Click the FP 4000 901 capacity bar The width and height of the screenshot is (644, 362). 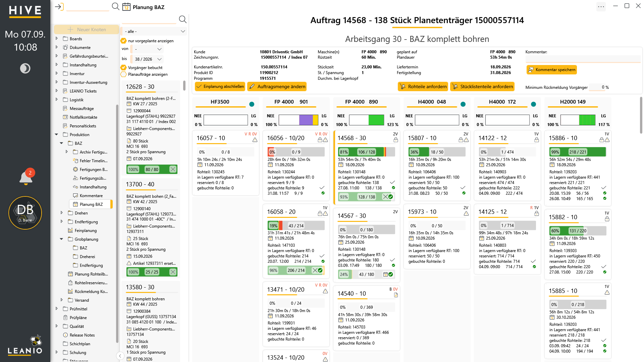point(298,120)
